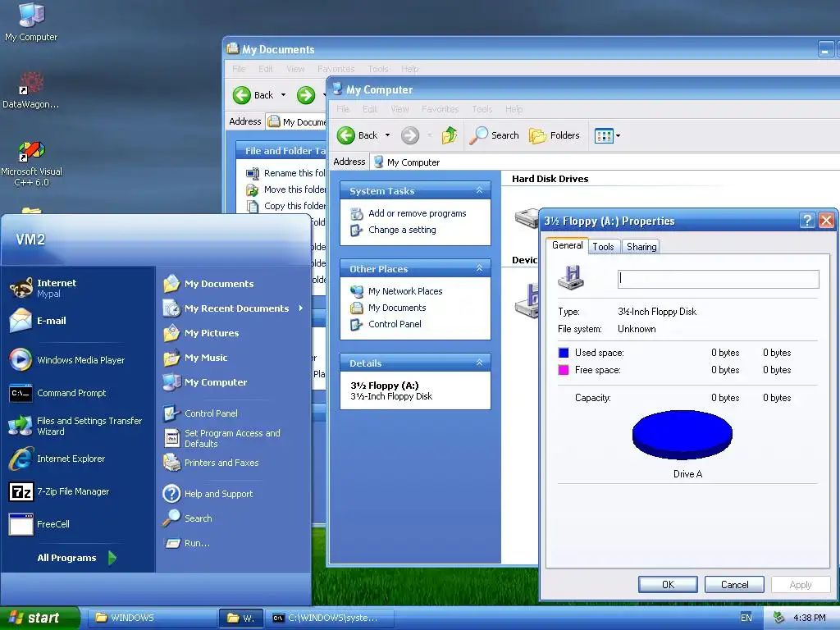Switch to C:\WINDOWS\syste... taskbar button
This screenshot has height=630, width=840.
(330, 618)
